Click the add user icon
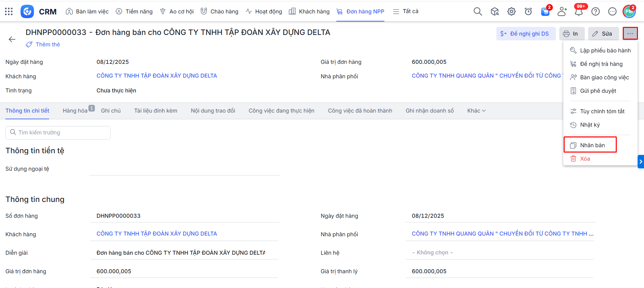The width and height of the screenshot is (644, 288). (562, 11)
